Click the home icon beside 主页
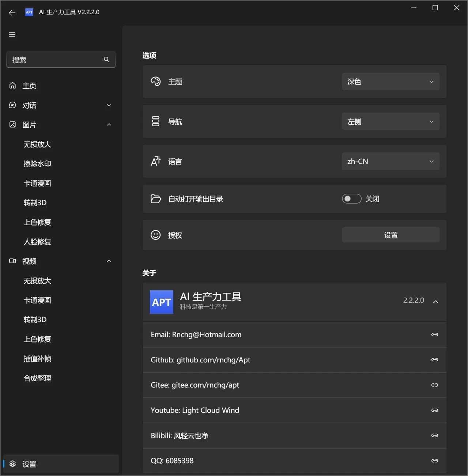The width and height of the screenshot is (468, 476). tap(12, 86)
